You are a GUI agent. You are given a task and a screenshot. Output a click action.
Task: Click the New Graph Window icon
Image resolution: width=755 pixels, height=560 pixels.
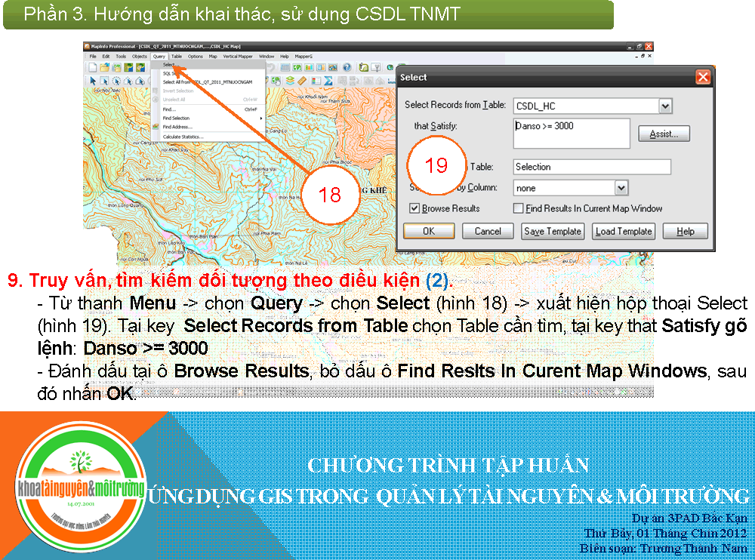[309, 67]
